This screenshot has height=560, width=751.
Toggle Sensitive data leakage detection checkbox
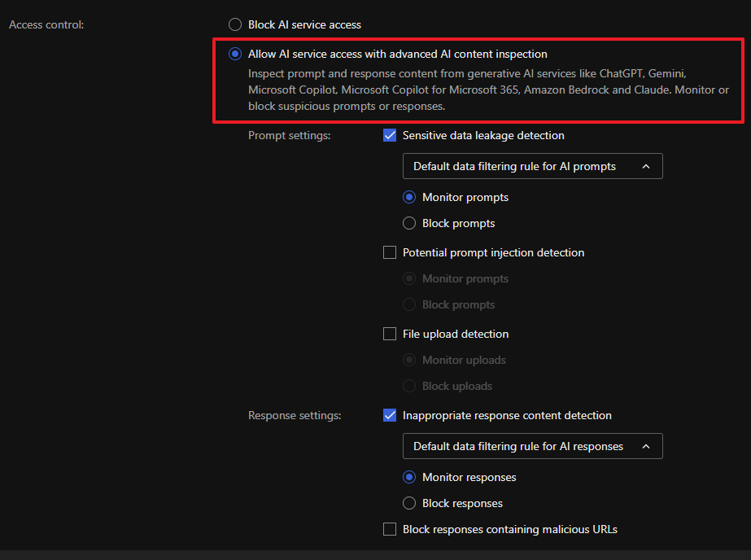tap(390, 135)
